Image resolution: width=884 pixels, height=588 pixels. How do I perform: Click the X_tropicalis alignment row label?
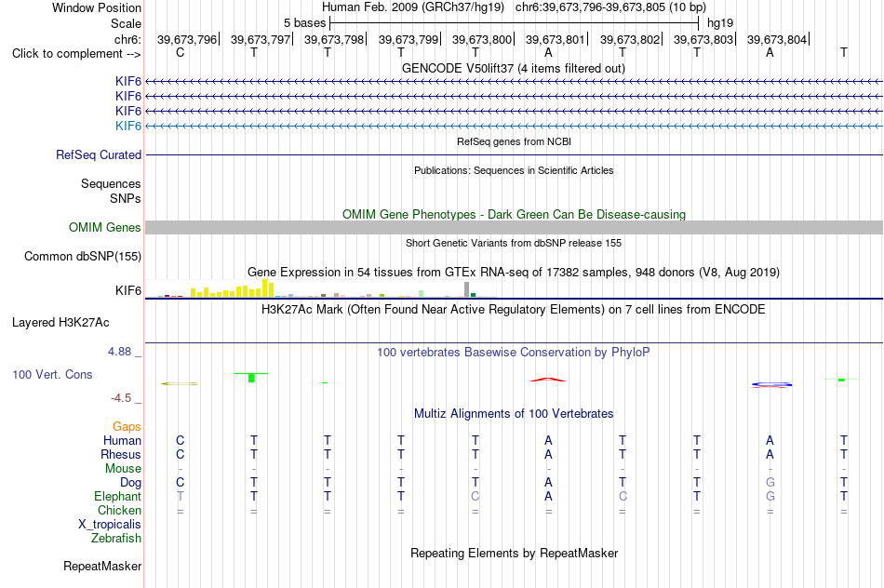click(110, 525)
